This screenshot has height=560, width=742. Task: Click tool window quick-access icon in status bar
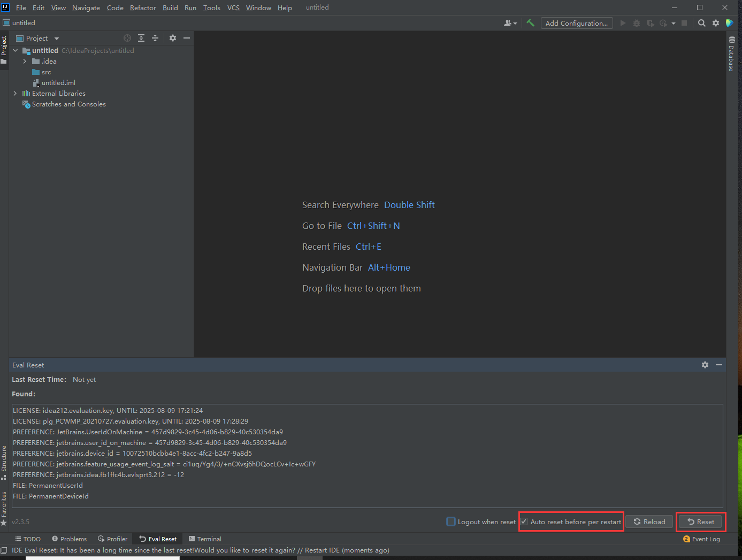4,550
